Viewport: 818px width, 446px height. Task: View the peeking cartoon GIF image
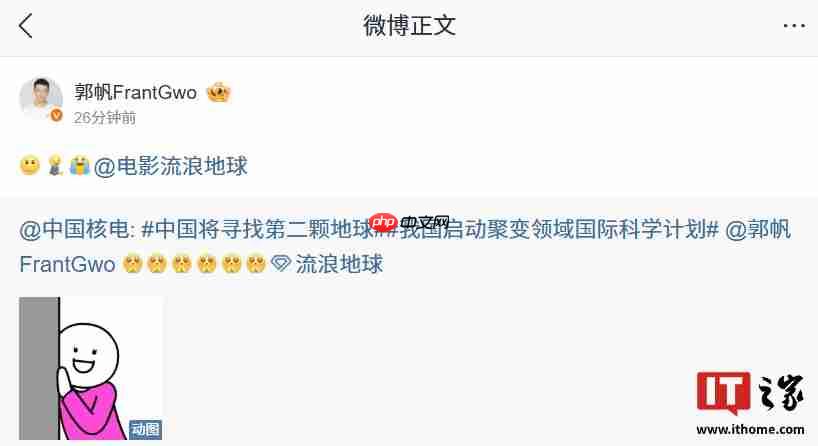[x=91, y=368]
